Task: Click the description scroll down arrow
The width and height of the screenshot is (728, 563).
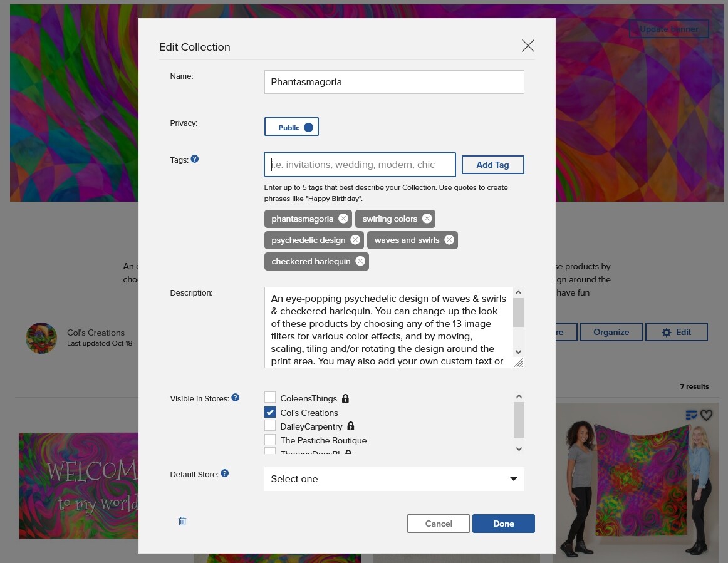Action: click(519, 352)
